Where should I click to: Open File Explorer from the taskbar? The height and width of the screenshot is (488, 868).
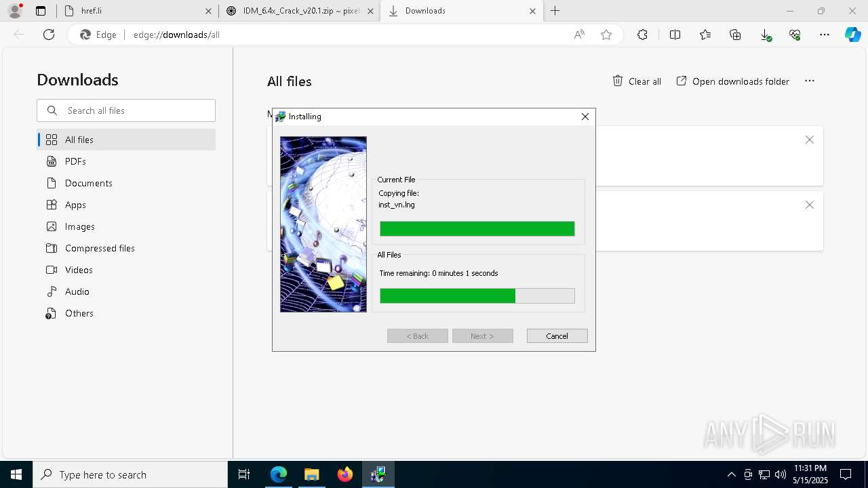tap(311, 474)
